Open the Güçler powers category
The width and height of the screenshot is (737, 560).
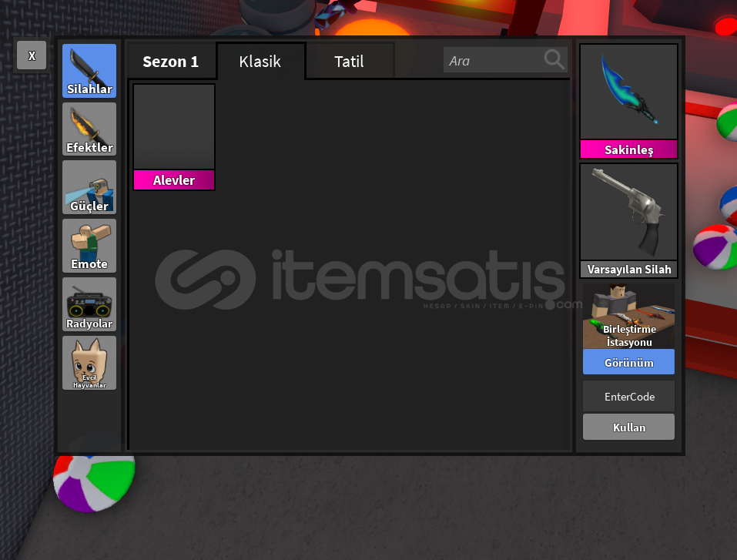[x=89, y=187]
